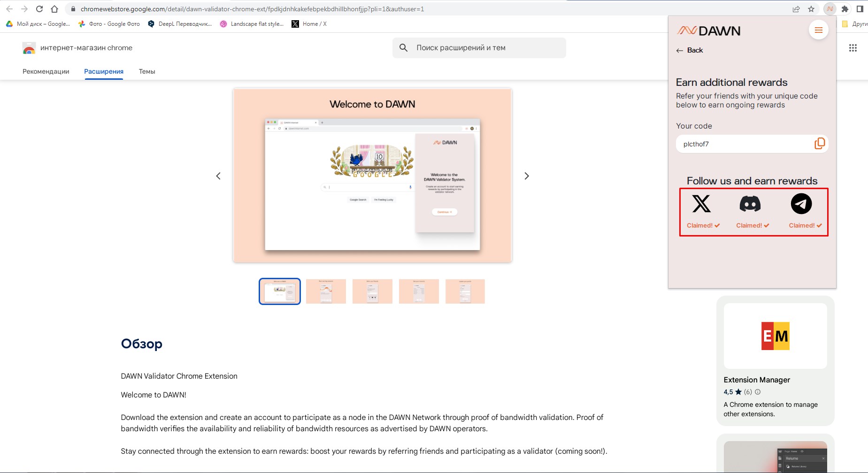Open the DAWN Telegram icon
The image size is (868, 473).
(801, 204)
